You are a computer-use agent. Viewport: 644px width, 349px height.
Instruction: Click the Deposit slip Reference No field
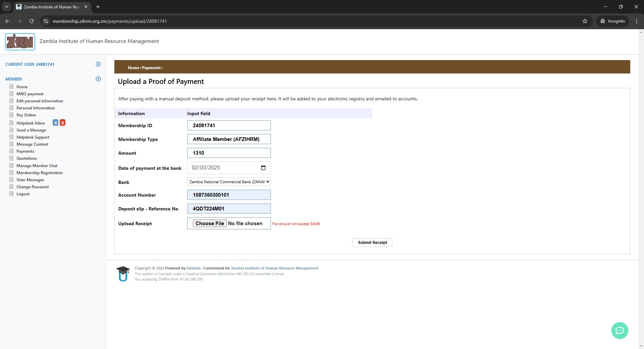[x=229, y=209]
